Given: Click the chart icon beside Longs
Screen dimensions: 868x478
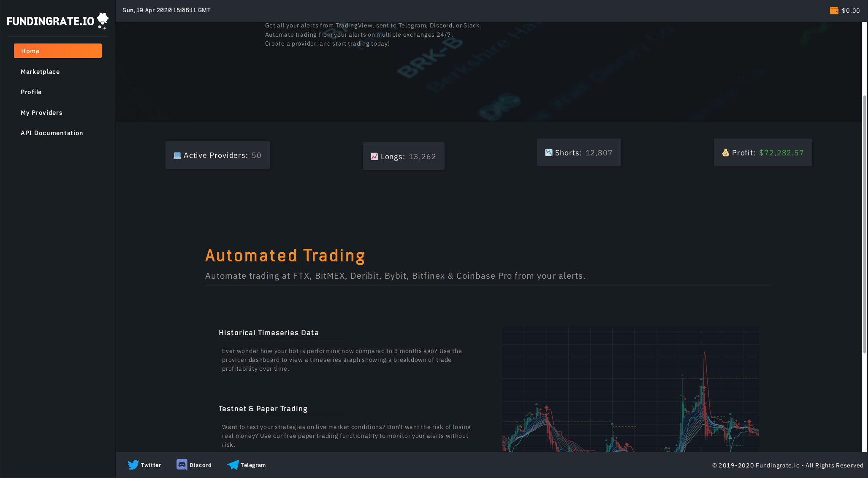Looking at the screenshot, I should pos(374,157).
